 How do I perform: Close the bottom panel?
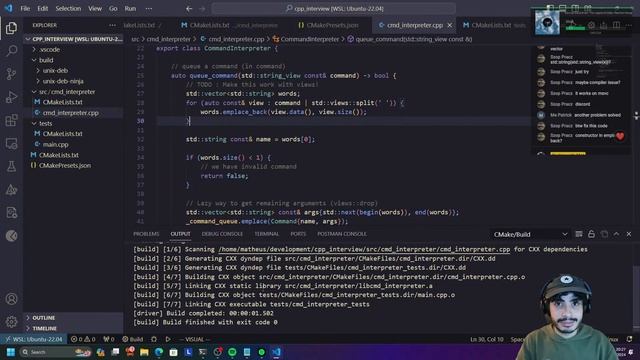(629, 234)
